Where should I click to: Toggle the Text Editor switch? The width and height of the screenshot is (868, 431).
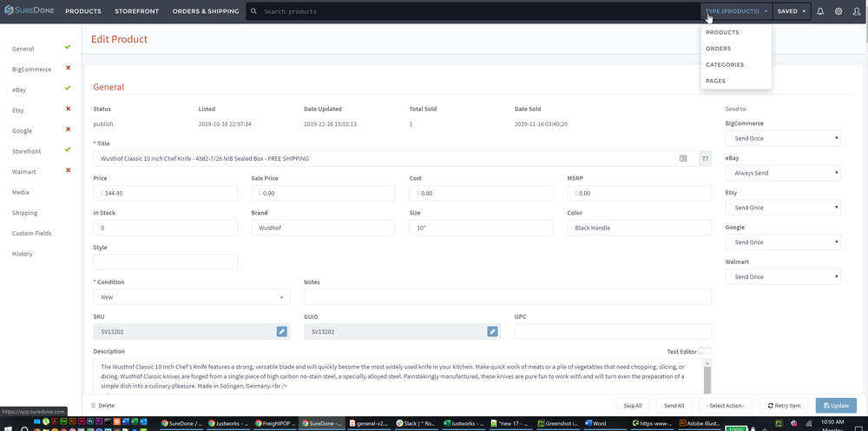click(705, 351)
